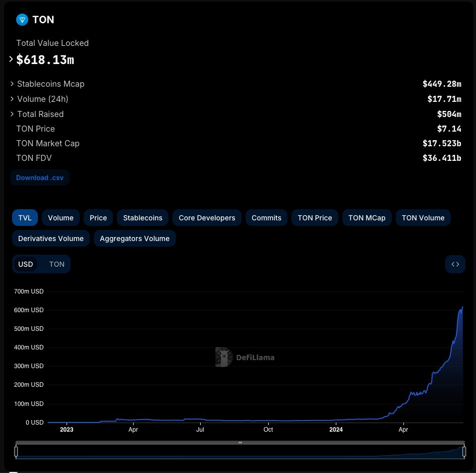This screenshot has width=476, height=473.
Task: Click the $17.71m volume value
Action: [444, 99]
